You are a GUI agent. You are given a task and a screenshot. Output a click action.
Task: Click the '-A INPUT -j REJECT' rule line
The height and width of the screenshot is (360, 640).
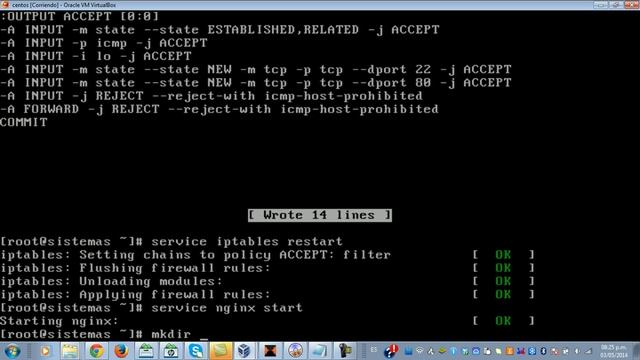(x=211, y=96)
